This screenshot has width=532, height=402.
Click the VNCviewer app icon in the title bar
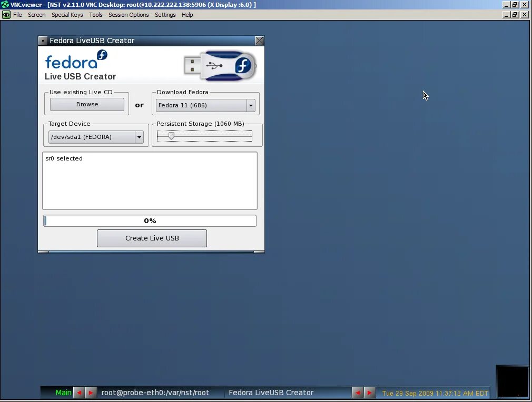(5, 4)
